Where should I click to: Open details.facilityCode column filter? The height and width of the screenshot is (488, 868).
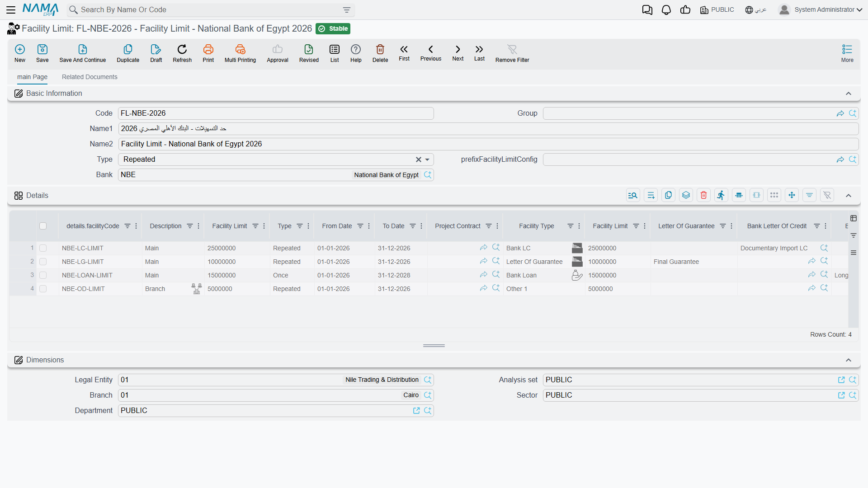click(127, 226)
